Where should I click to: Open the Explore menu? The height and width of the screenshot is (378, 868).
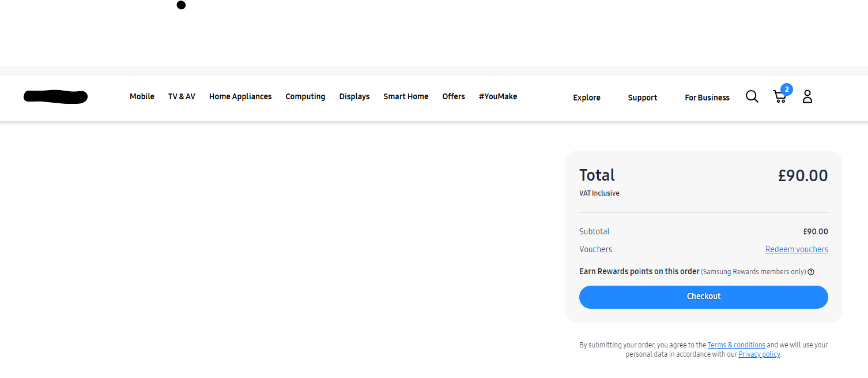(x=587, y=98)
